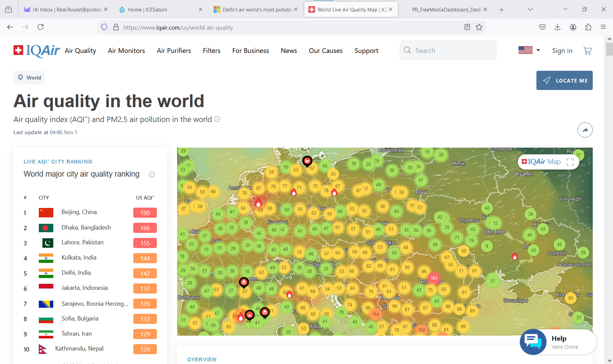The image size is (613, 364).
Task: Expand map to fullscreen
Action: tap(570, 162)
